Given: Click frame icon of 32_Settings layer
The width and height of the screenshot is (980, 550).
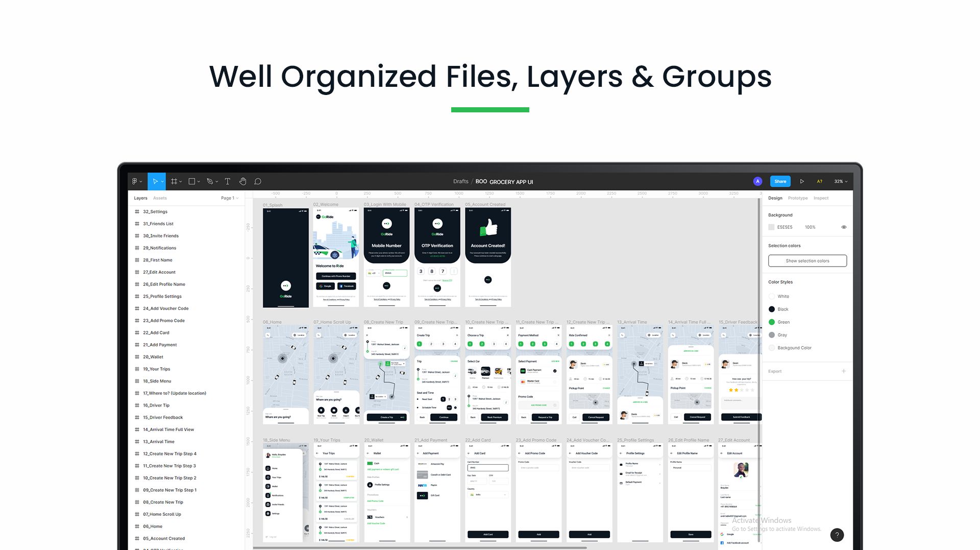Looking at the screenshot, I should point(137,211).
